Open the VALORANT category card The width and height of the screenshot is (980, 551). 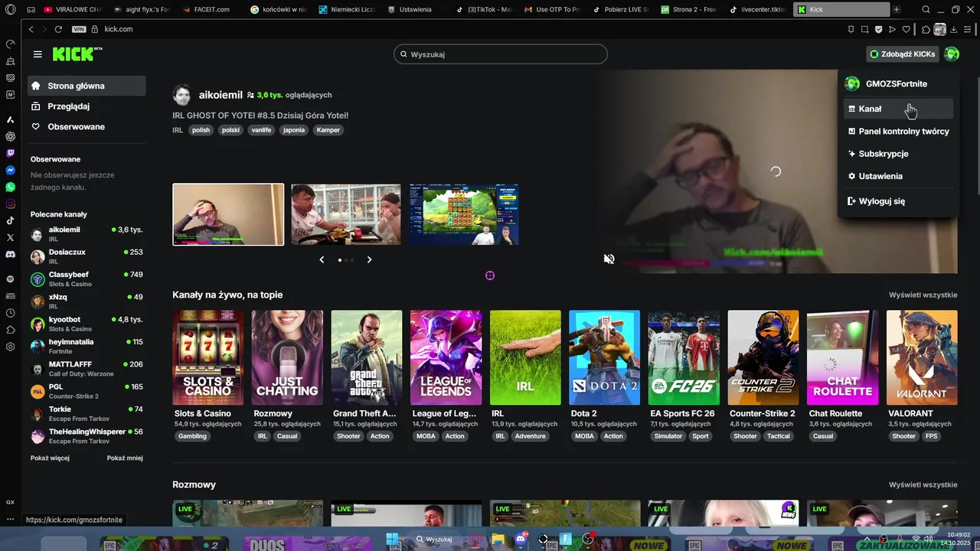click(x=922, y=357)
